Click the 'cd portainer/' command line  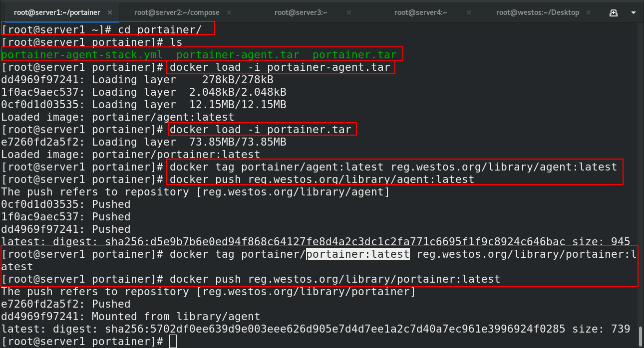click(101, 29)
